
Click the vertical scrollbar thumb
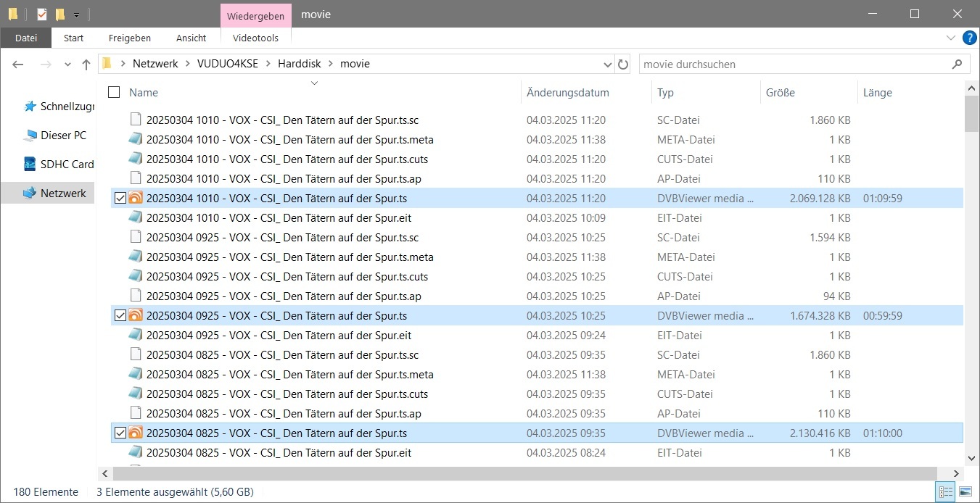(971, 115)
